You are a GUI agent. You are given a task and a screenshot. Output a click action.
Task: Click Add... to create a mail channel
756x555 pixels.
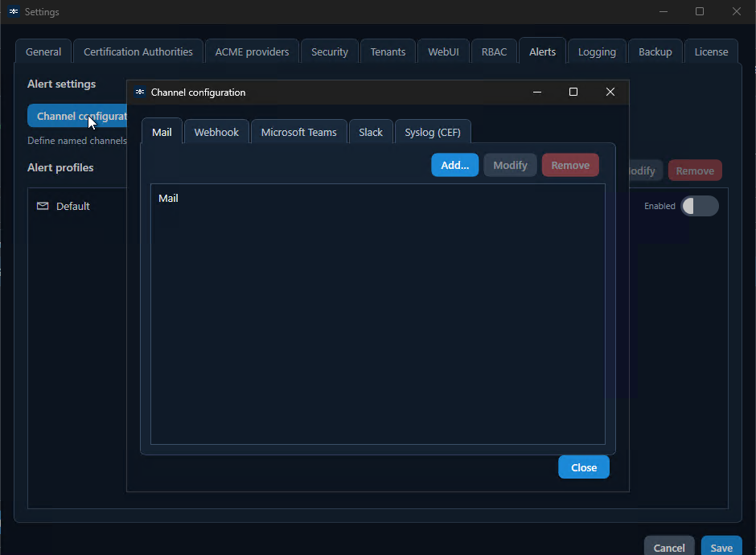(454, 165)
